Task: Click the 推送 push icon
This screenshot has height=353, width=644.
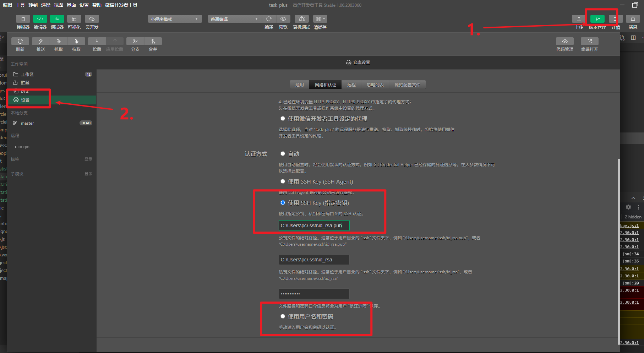Action: [x=41, y=41]
